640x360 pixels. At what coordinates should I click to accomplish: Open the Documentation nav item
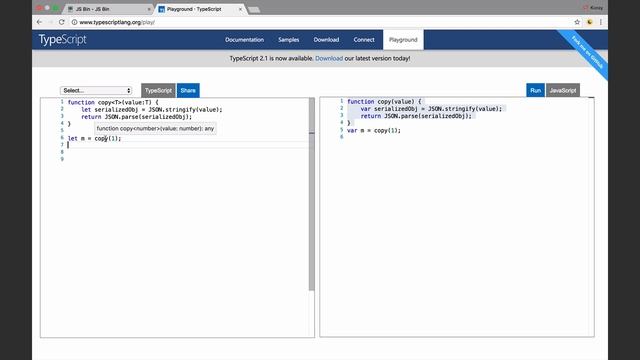pyautogui.click(x=244, y=40)
